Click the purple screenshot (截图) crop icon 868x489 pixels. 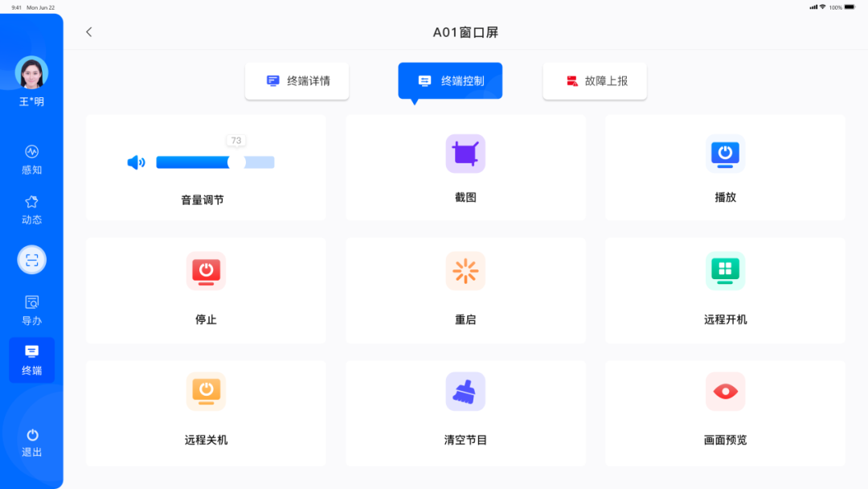pos(465,154)
